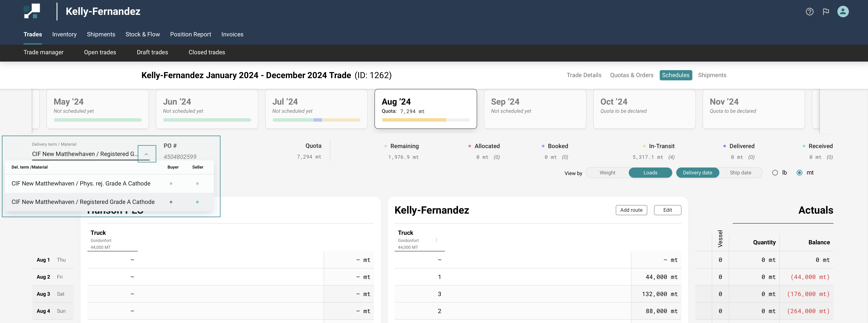Click the flag icon in header
Viewport: 868px width, 323px height.
click(x=826, y=12)
